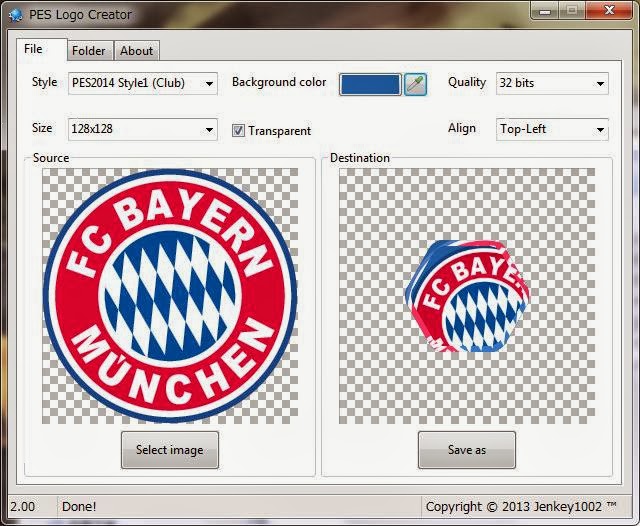The height and width of the screenshot is (526, 640).
Task: Click the 'Size' label
Action: 42,128
